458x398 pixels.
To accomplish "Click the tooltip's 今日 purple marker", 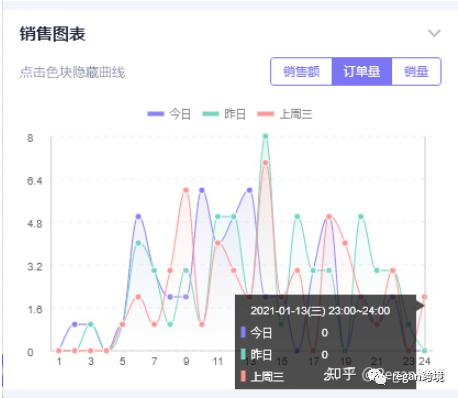I will coord(243,332).
